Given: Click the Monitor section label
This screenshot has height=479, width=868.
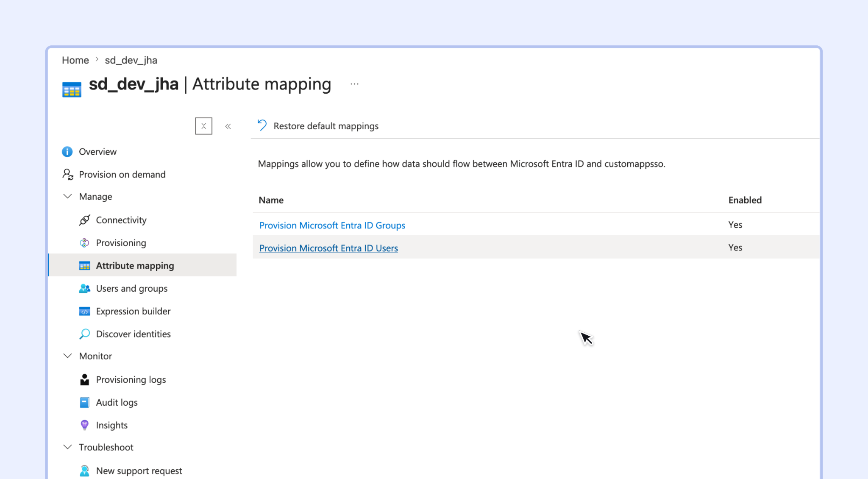Looking at the screenshot, I should tap(95, 356).
